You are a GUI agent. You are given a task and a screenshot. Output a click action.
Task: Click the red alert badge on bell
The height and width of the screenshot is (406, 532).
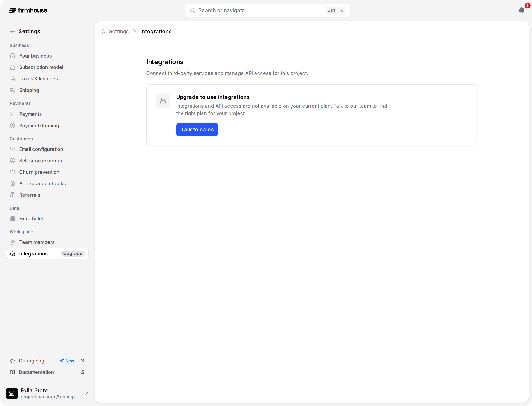pos(527,6)
